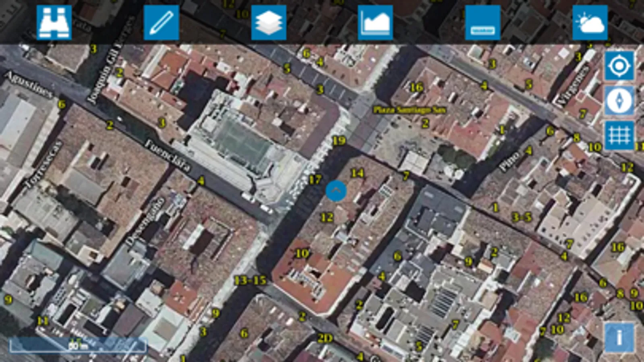Expand the blue chevron marker at map center
Image resolution: width=644 pixels, height=362 pixels.
pyautogui.click(x=336, y=191)
